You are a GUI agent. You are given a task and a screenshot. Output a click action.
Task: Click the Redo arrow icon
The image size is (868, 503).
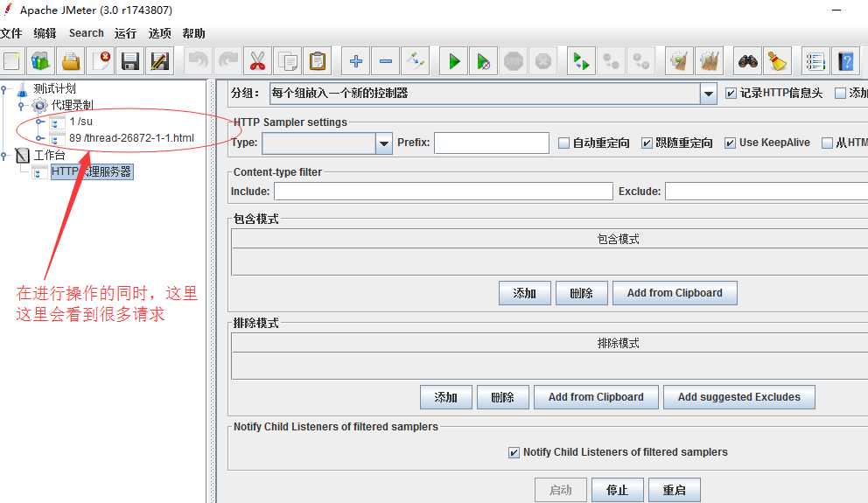tap(227, 61)
